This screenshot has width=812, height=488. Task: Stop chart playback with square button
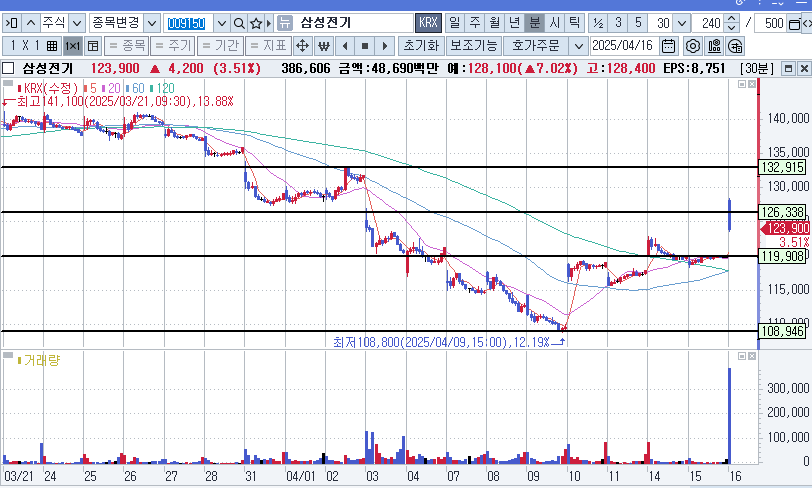tap(365, 46)
